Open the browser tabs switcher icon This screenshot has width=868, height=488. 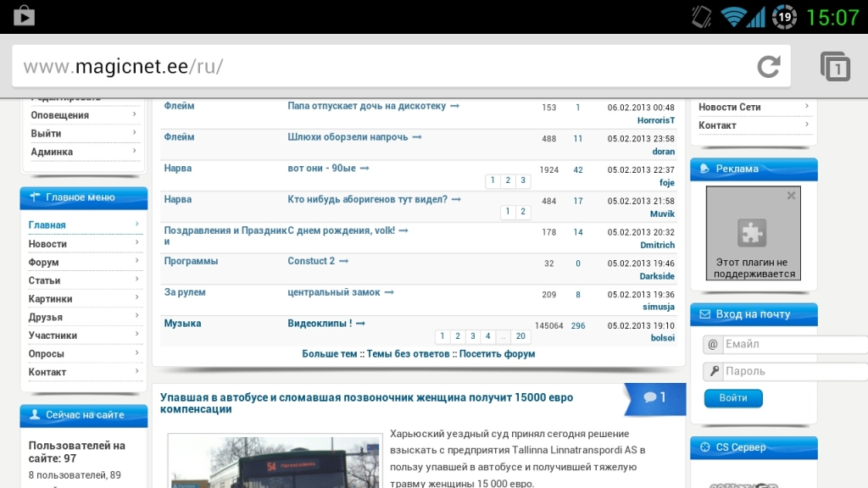pos(835,66)
